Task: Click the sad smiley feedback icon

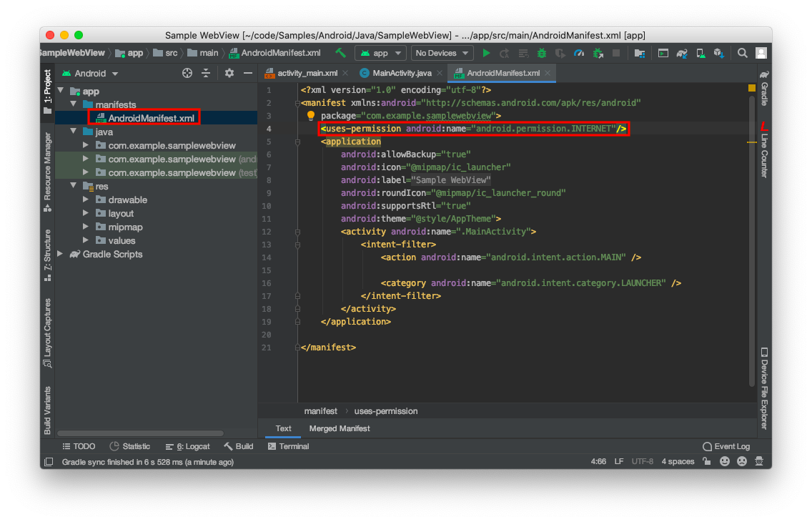Action: click(741, 461)
